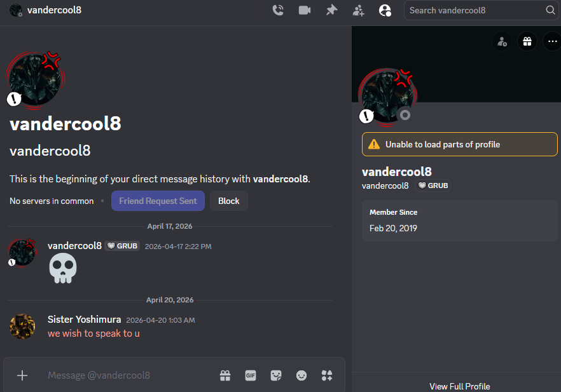Open pending friend request icon in profile

pyautogui.click(x=502, y=41)
